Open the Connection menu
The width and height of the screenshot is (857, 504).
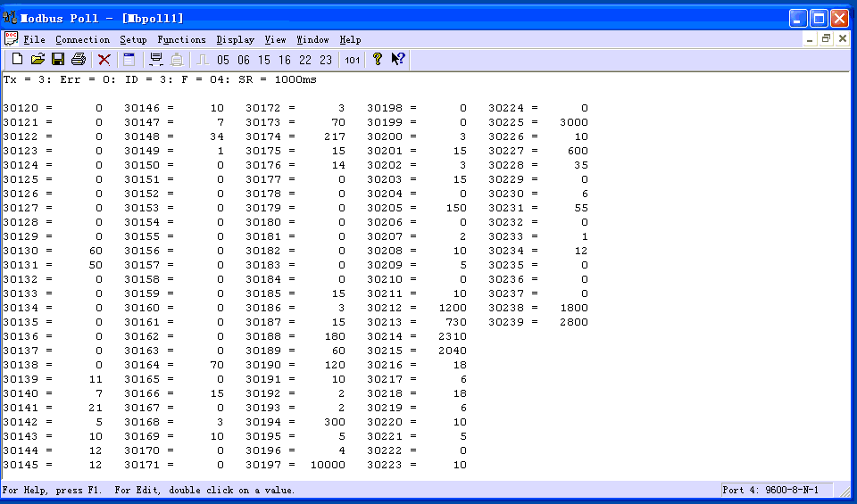coord(82,39)
